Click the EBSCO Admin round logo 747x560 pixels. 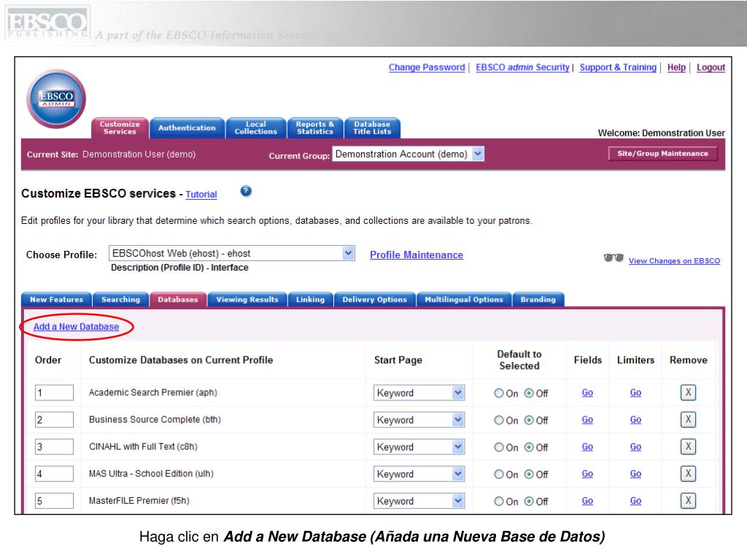click(x=56, y=98)
